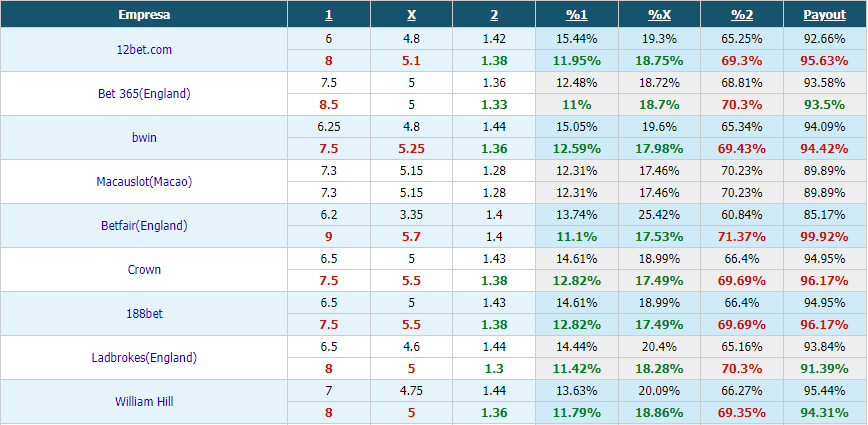Image resolution: width=868 pixels, height=425 pixels.
Task: Sort by the %2 column header
Action: point(742,15)
